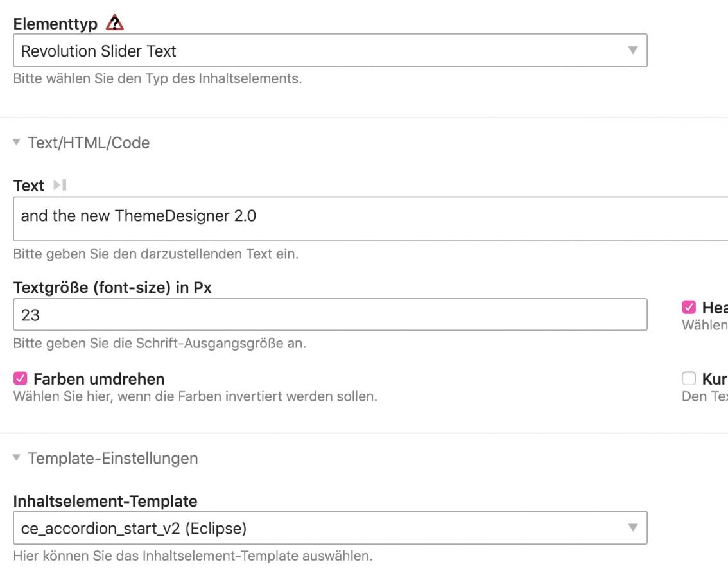The height and width of the screenshot is (578, 728).
Task: Click the Inhaltselement-Template field label
Action: [105, 500]
